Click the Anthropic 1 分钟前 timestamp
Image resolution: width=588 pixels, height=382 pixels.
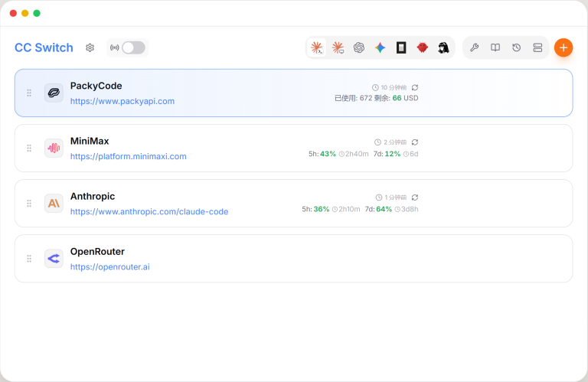click(x=396, y=198)
